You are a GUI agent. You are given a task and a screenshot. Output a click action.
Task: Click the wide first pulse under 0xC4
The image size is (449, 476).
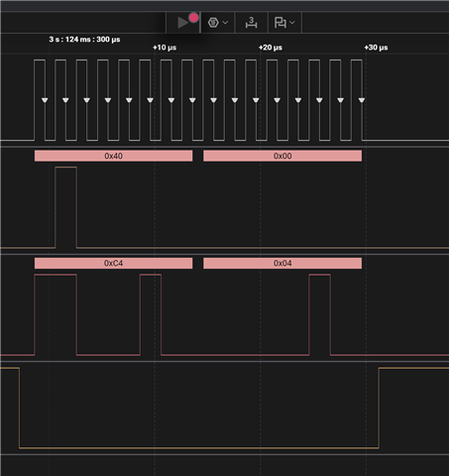tap(56, 314)
